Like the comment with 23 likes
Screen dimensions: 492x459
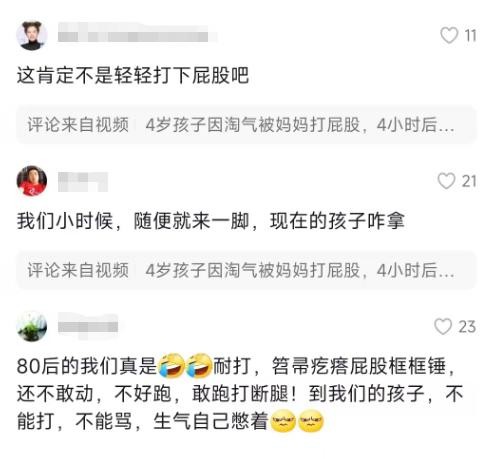tap(443, 326)
